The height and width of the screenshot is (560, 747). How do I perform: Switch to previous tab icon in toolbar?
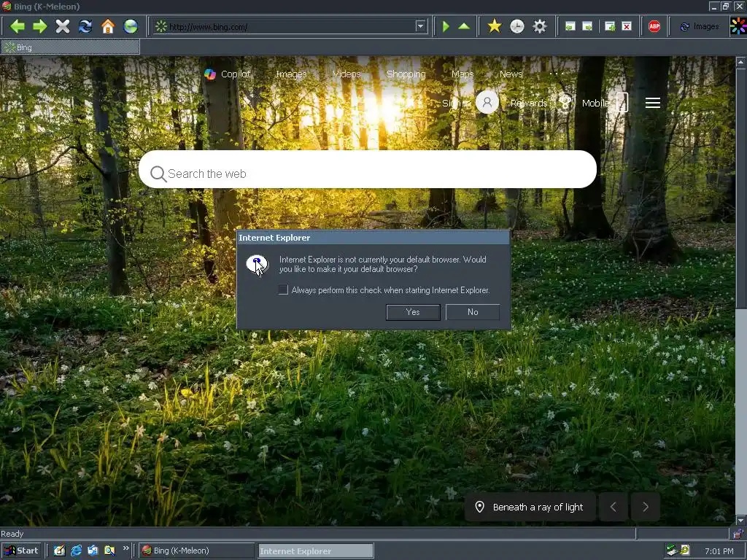pos(570,27)
